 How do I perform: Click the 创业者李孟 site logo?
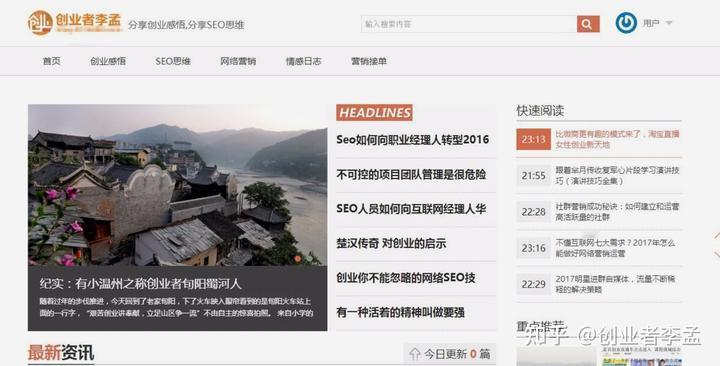(x=74, y=23)
